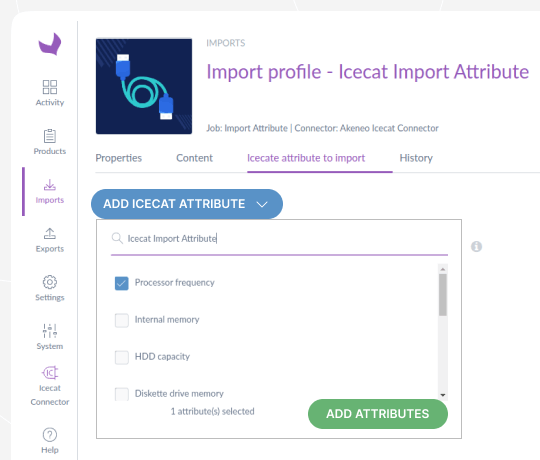This screenshot has height=460, width=540.
Task: Open the Settings gear icon
Action: [50, 282]
